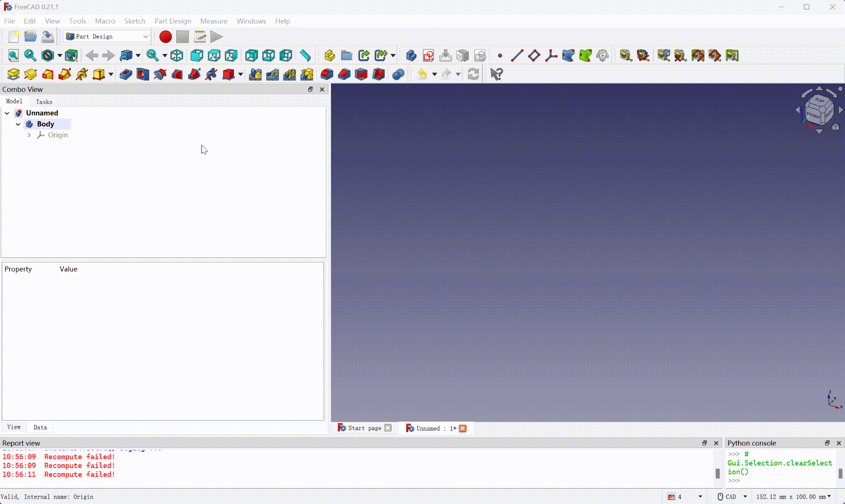Collapse the Body tree node

click(x=18, y=124)
